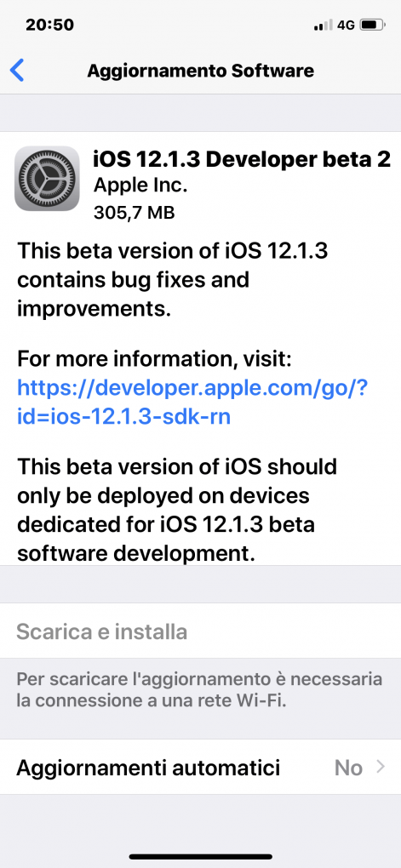Tap the chevron beside Aggiornamenti automatici

pos(381,767)
